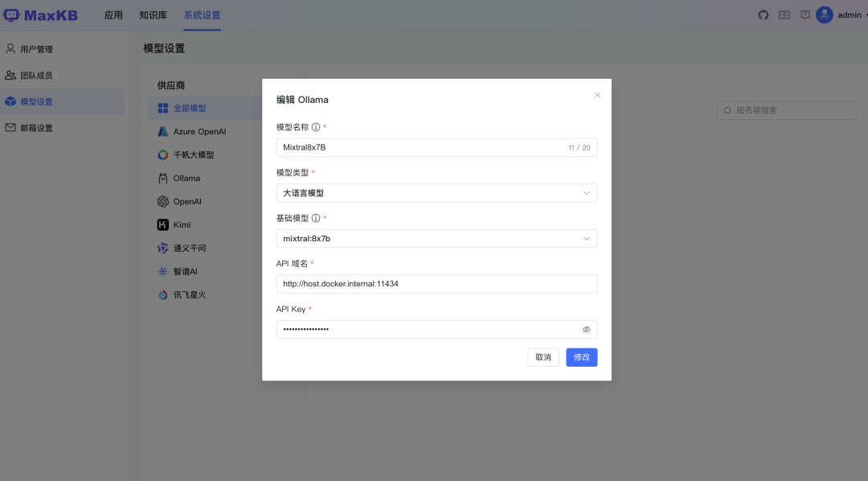Open the 基础模型 dropdown
Screen dimensions: 868x481
tap(436, 238)
